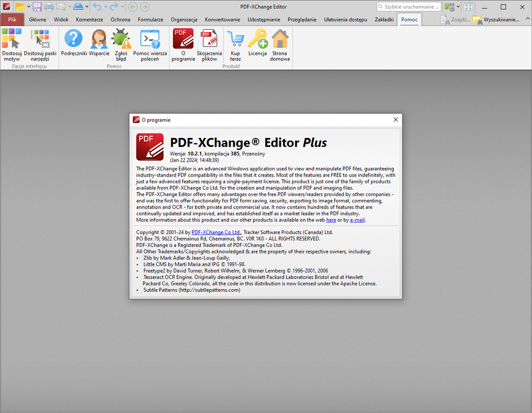Click the Tesseract OCR Engine credit line
The image size is (532, 413).
[260, 280]
